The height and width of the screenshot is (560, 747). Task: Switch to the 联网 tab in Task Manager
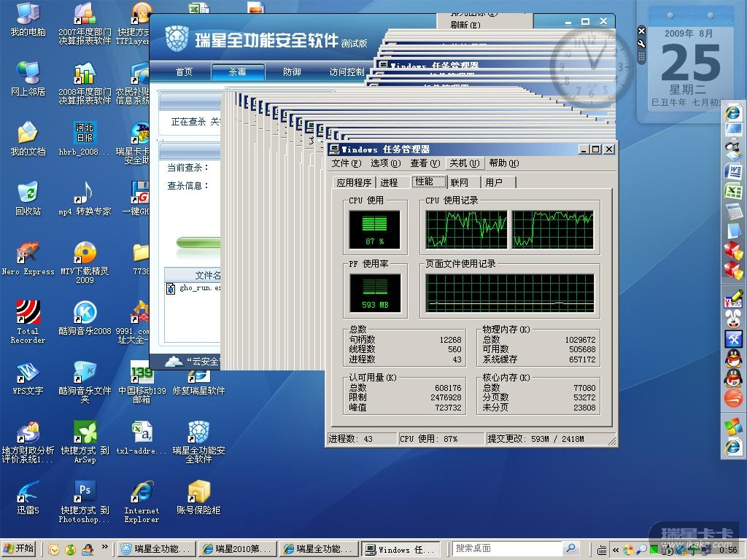tap(460, 182)
